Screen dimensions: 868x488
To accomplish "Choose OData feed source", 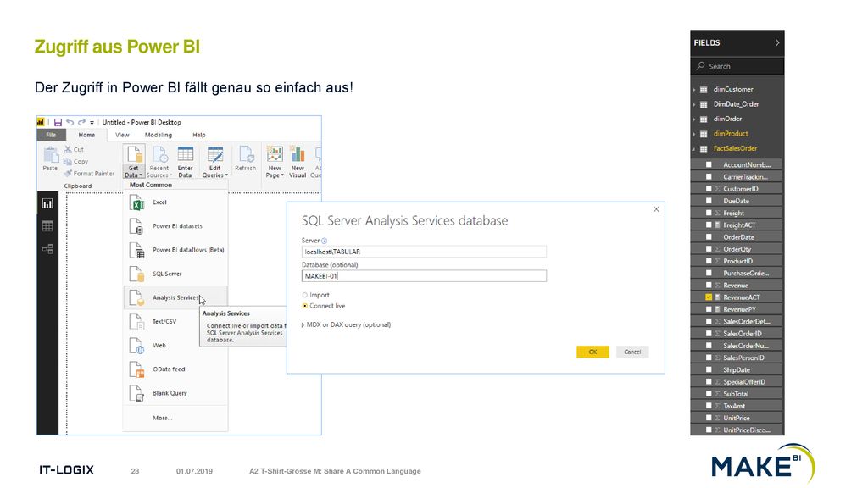I will coord(175,369).
